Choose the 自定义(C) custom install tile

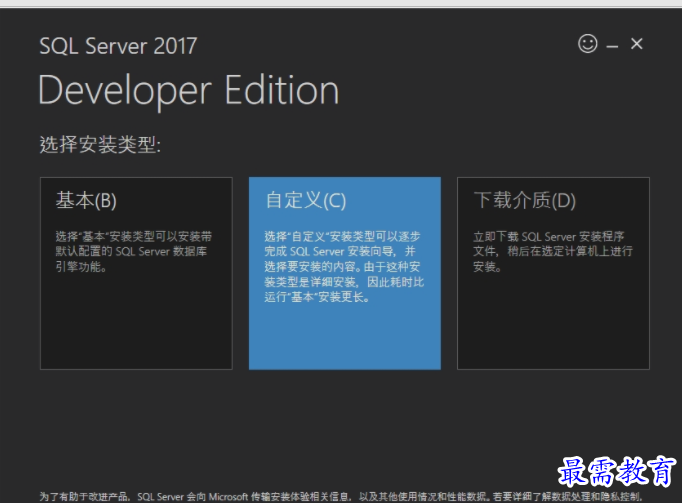point(345,273)
